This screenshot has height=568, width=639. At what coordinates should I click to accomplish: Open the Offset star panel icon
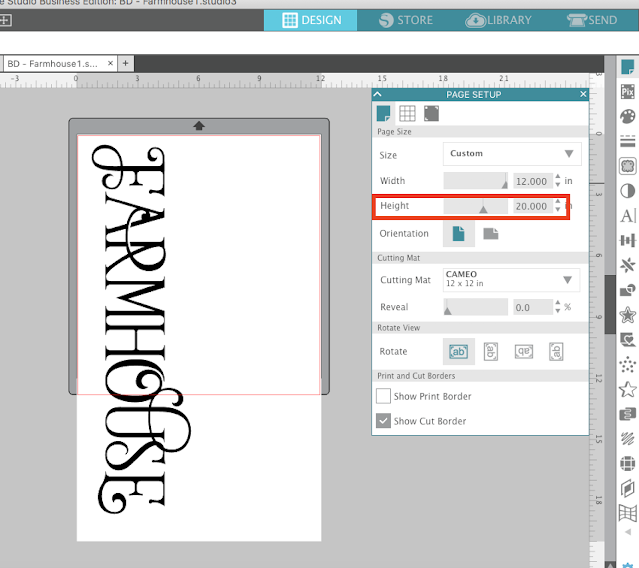pyautogui.click(x=628, y=315)
